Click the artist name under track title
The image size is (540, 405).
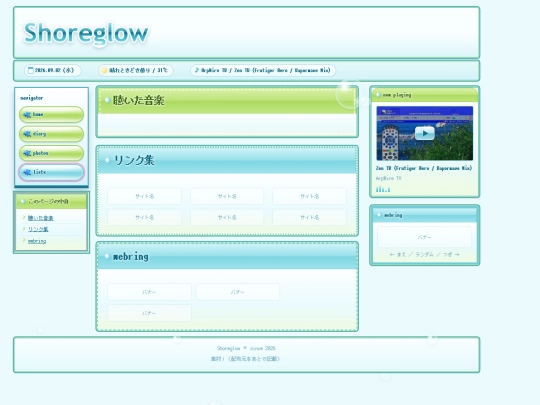pyautogui.click(x=388, y=178)
